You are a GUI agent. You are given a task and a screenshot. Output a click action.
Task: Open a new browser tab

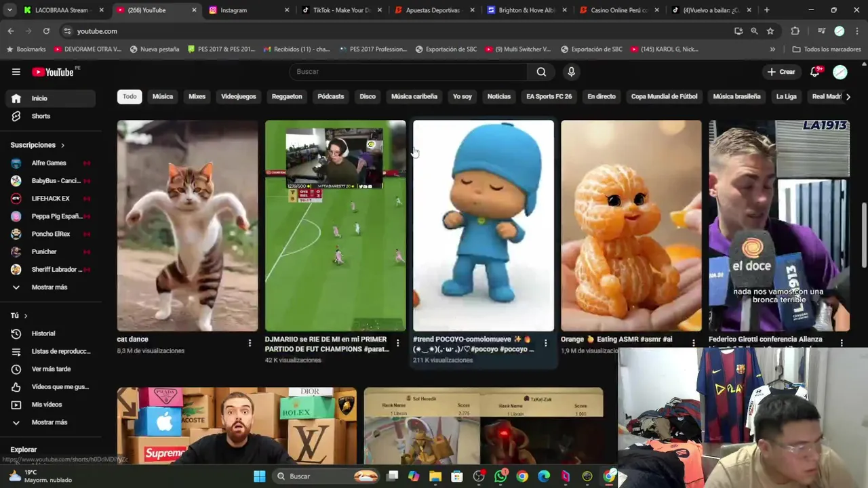coord(767,10)
